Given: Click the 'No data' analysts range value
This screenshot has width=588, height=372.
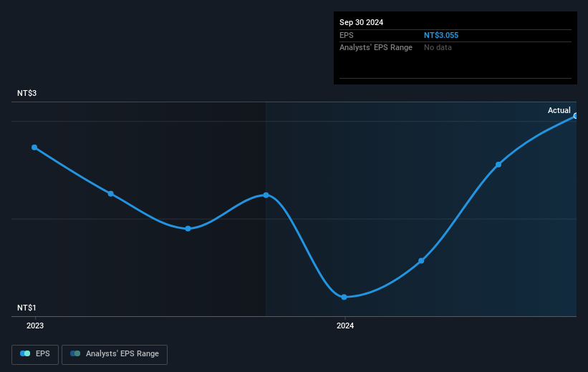Looking at the screenshot, I should [438, 48].
